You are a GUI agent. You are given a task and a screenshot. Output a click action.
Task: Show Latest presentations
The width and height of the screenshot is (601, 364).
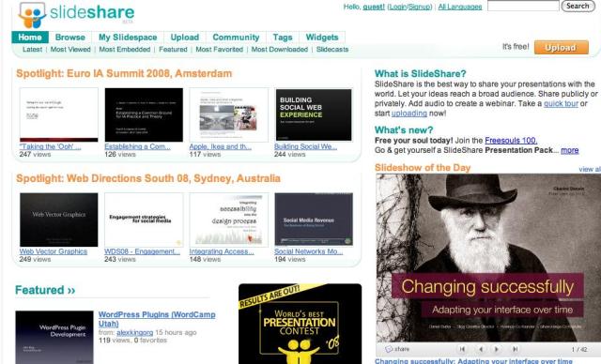point(32,50)
